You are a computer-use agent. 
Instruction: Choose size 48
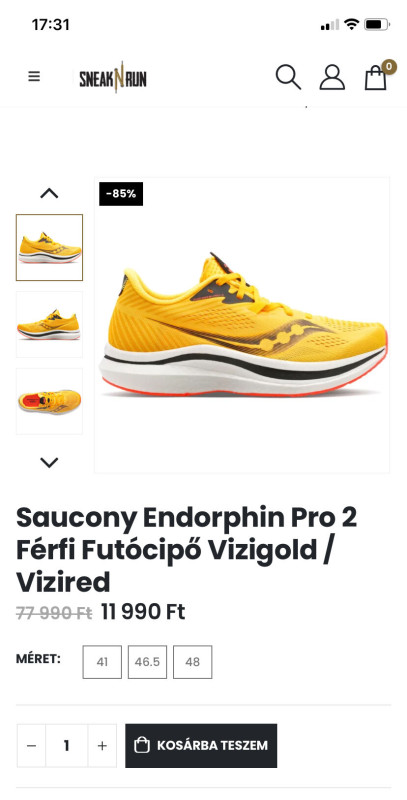coord(192,662)
